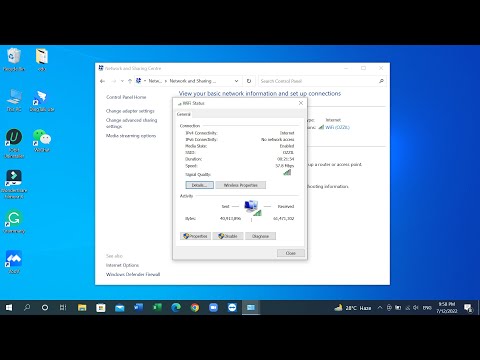The width and height of the screenshot is (480, 360).
Task: Refresh the Network and Sharing Center
Action: click(249, 81)
